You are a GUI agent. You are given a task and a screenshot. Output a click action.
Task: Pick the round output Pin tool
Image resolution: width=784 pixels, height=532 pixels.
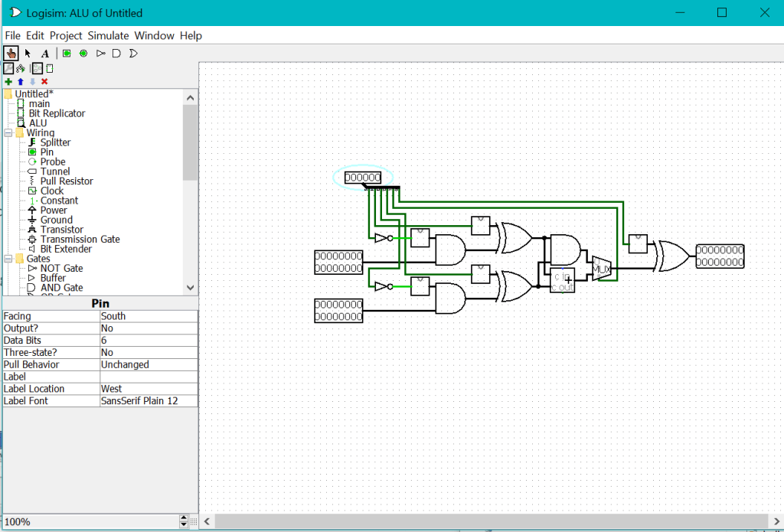(83, 54)
